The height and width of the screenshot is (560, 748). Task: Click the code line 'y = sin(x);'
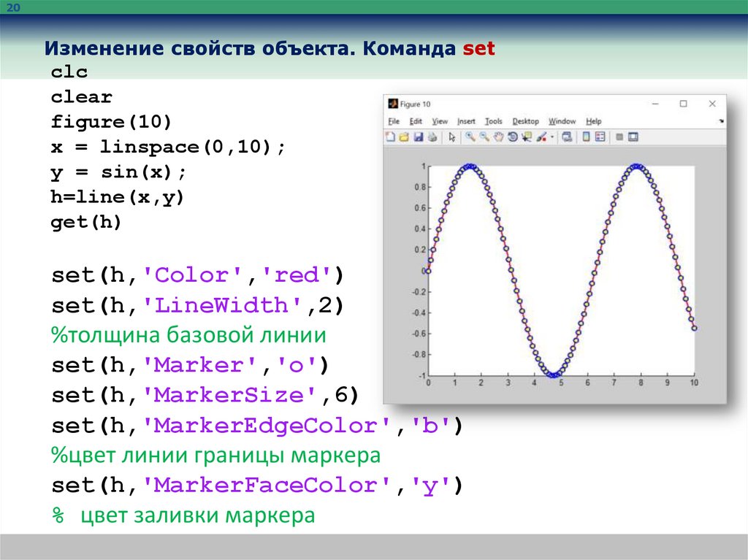pyautogui.click(x=118, y=172)
